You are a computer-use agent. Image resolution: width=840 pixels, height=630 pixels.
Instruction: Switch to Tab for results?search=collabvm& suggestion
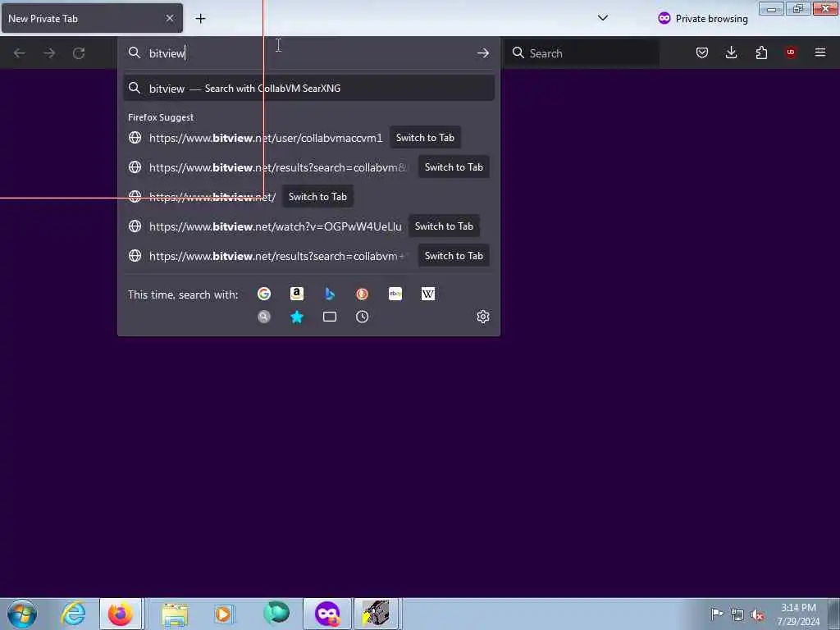(454, 167)
